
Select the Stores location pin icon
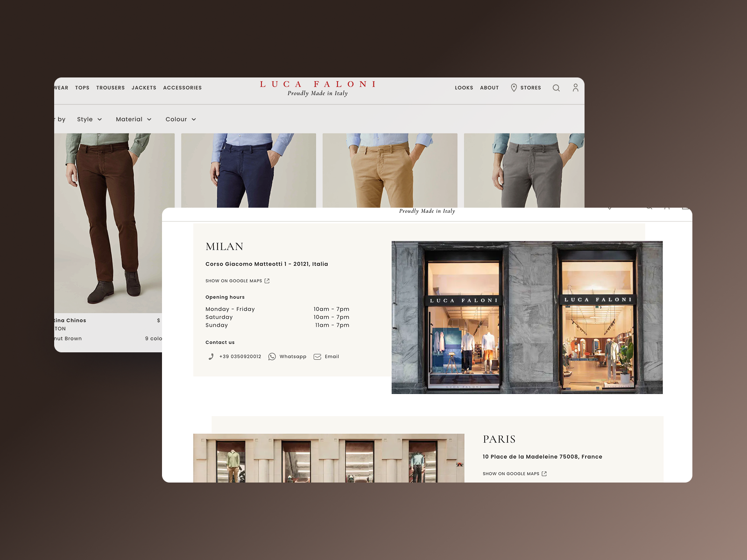point(513,88)
